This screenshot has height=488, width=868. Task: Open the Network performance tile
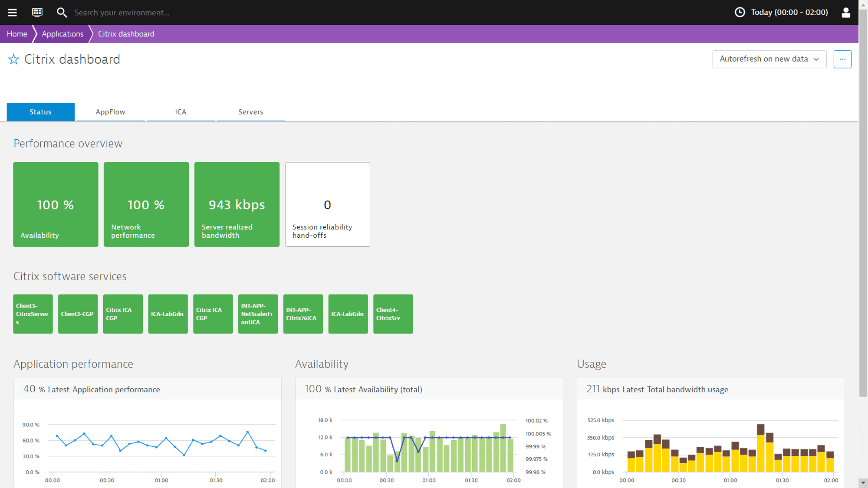coord(146,204)
